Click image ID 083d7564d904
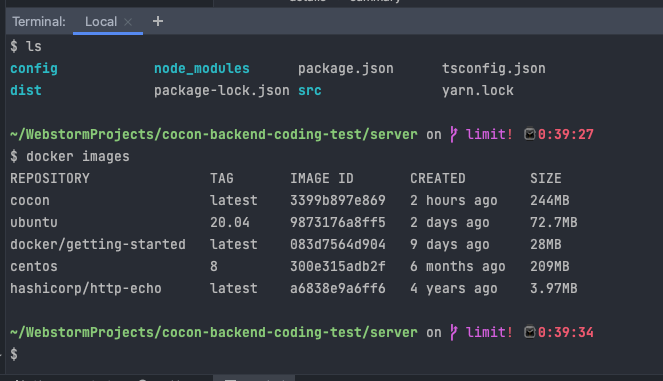This screenshot has width=663, height=381. pos(338,244)
